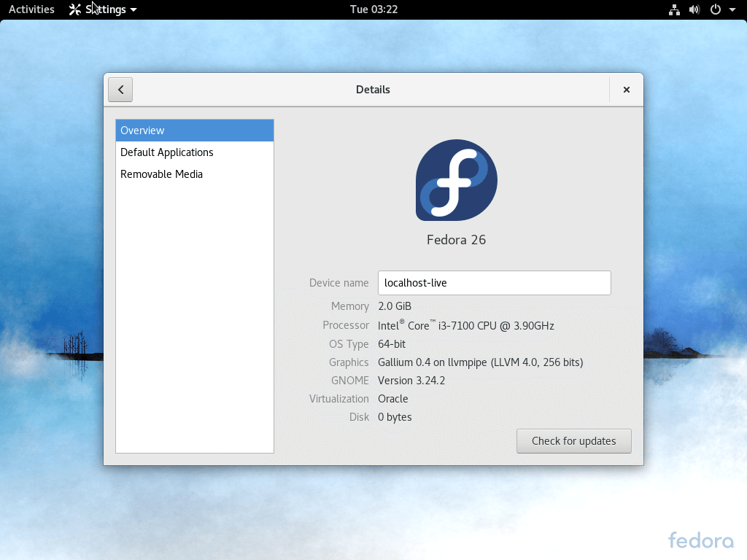Focus the Device name input field
The height and width of the screenshot is (560, 747).
pos(494,283)
